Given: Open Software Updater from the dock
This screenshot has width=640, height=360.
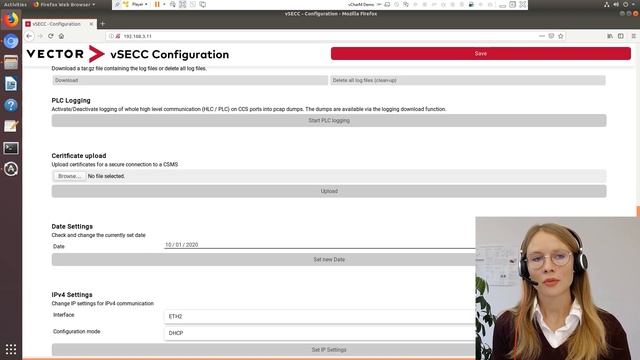Looking at the screenshot, I should (11, 169).
